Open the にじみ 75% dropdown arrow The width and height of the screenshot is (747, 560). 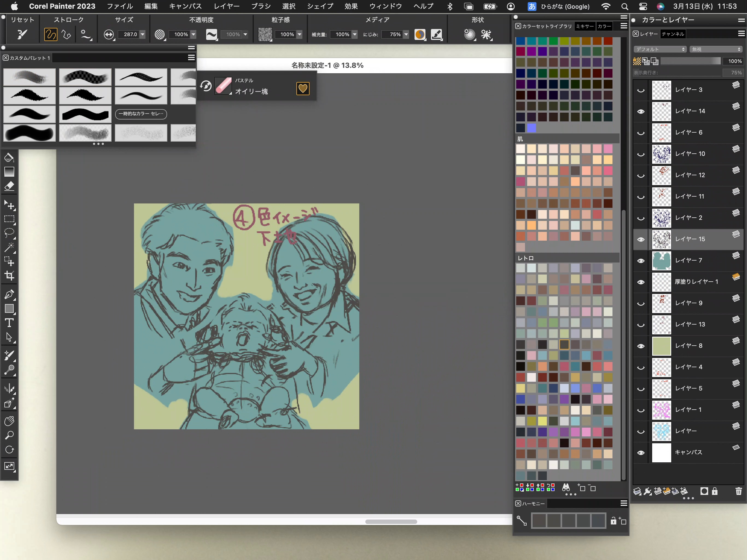tap(406, 34)
